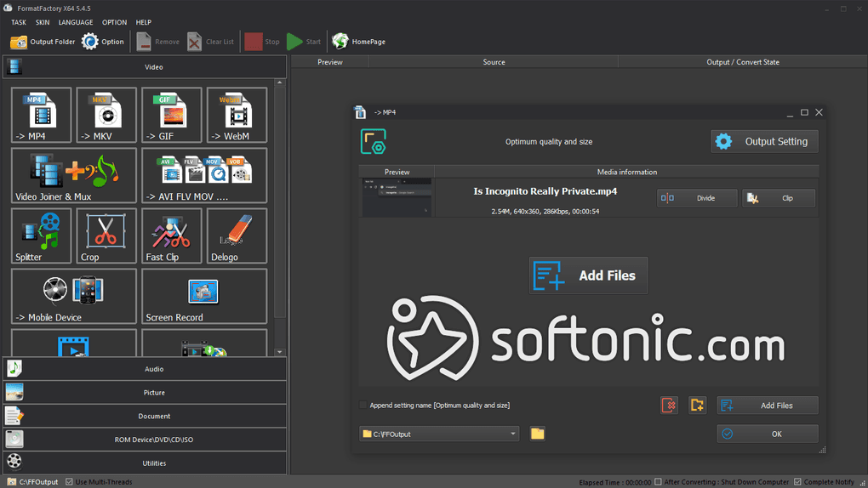This screenshot has height=488, width=868.
Task: Launch the Fast Clip tool
Action: click(172, 235)
